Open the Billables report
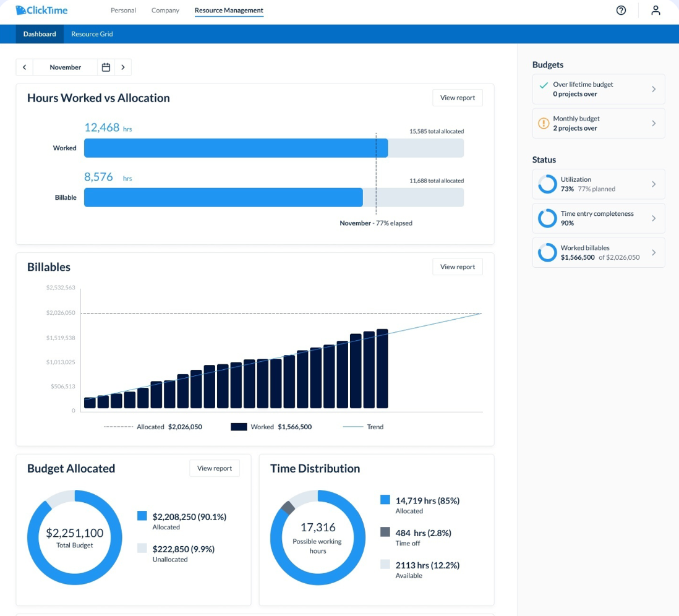Viewport: 679px width, 616px height. 457,267
